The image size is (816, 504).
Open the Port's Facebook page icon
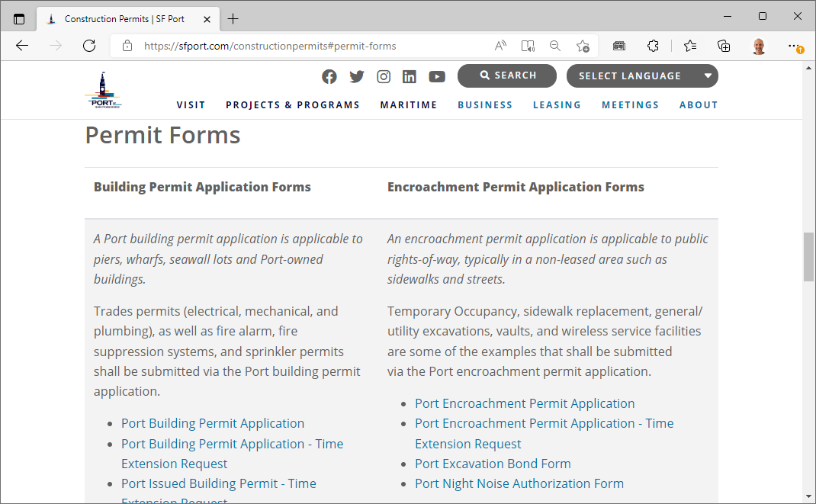(x=329, y=76)
